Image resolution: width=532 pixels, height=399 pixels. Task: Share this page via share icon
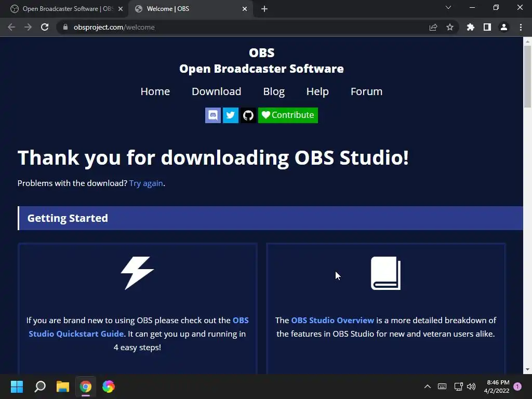(x=433, y=27)
